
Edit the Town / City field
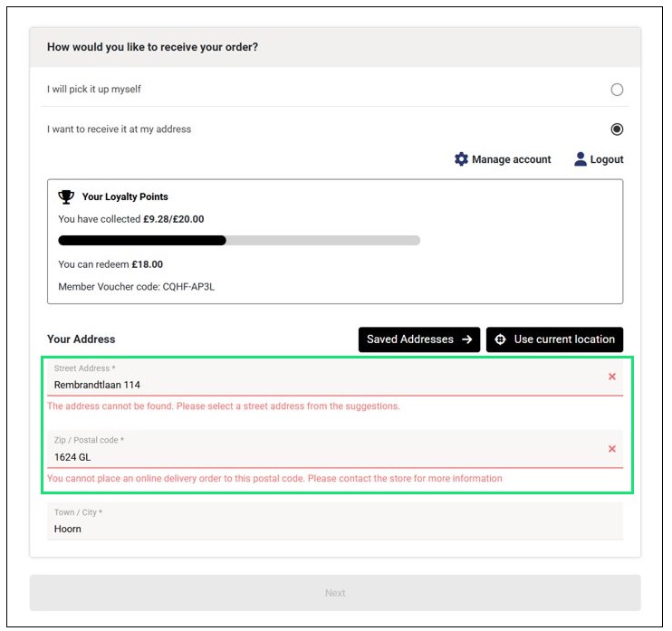point(317,528)
